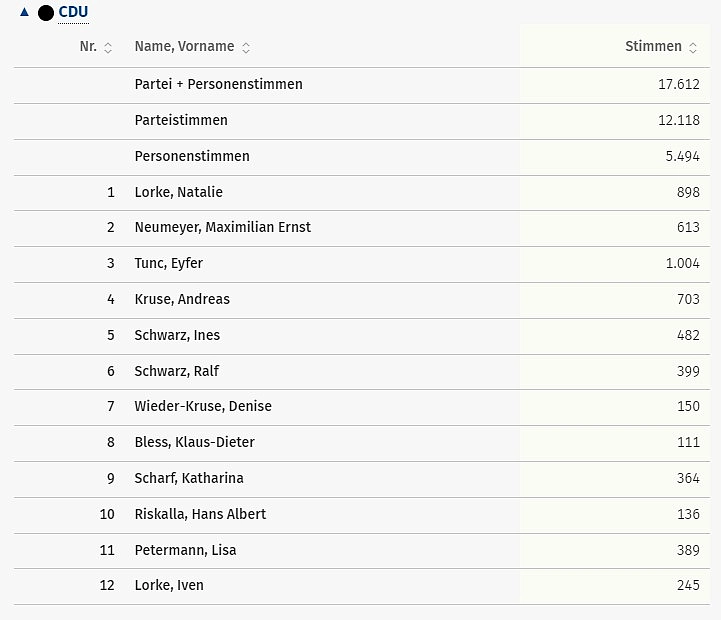Click candidate Lorke, Natalie
721x620 pixels.
[x=178, y=192]
